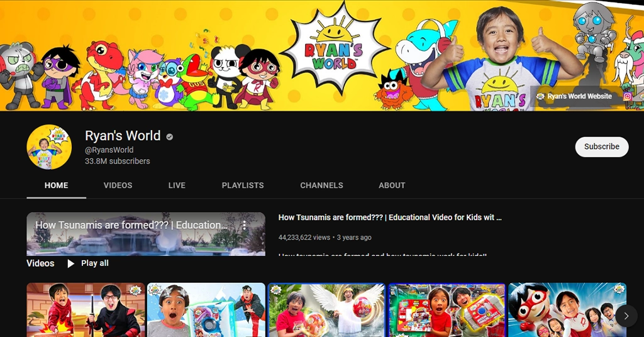Open the Ryan's World Website link
Image resolution: width=644 pixels, height=337 pixels.
tap(574, 96)
